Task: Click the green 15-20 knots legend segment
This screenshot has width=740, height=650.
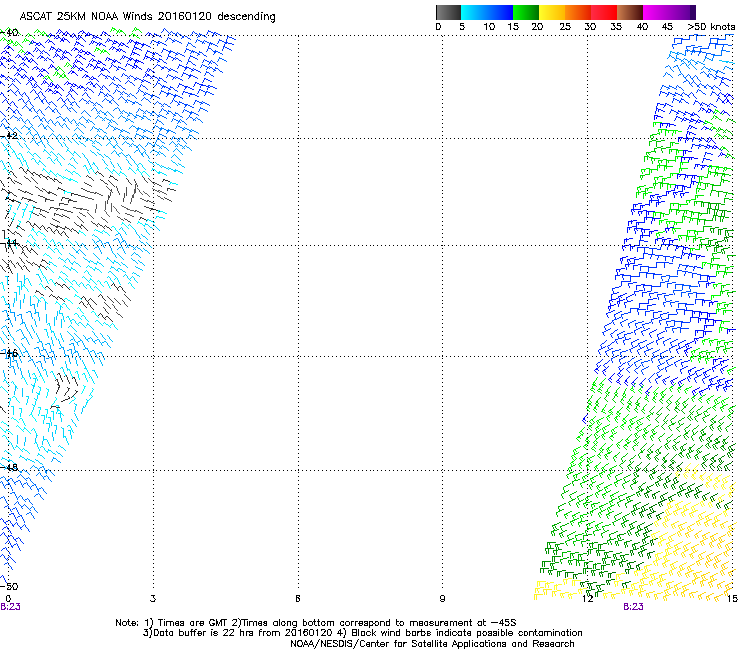Action: (526, 12)
